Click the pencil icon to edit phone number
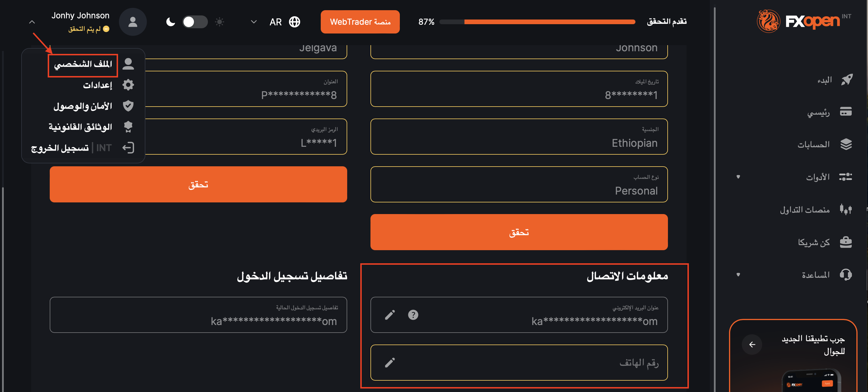The width and height of the screenshot is (868, 392). [x=390, y=363]
